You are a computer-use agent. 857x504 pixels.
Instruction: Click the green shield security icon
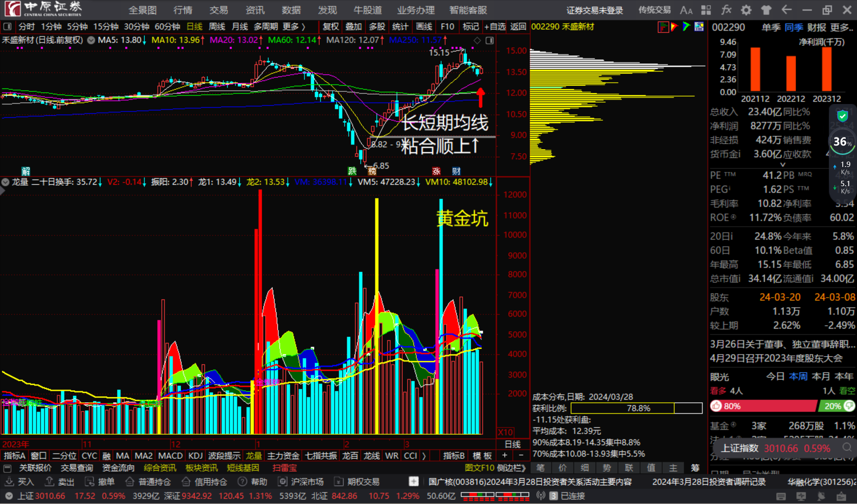click(842, 116)
